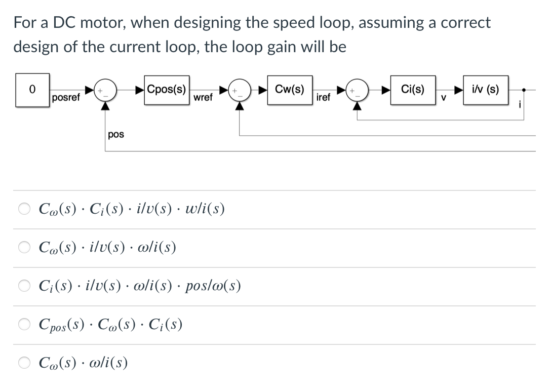Select the Ci(s) current controller block

tap(413, 89)
